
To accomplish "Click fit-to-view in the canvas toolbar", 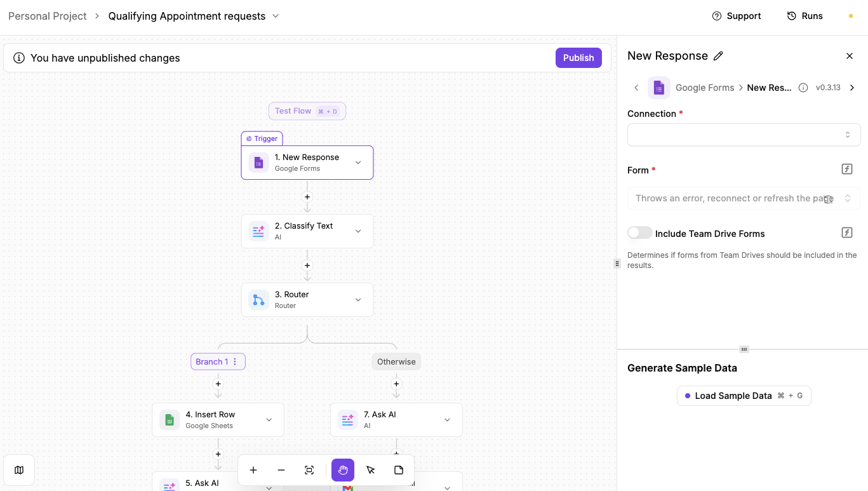I will (309, 470).
